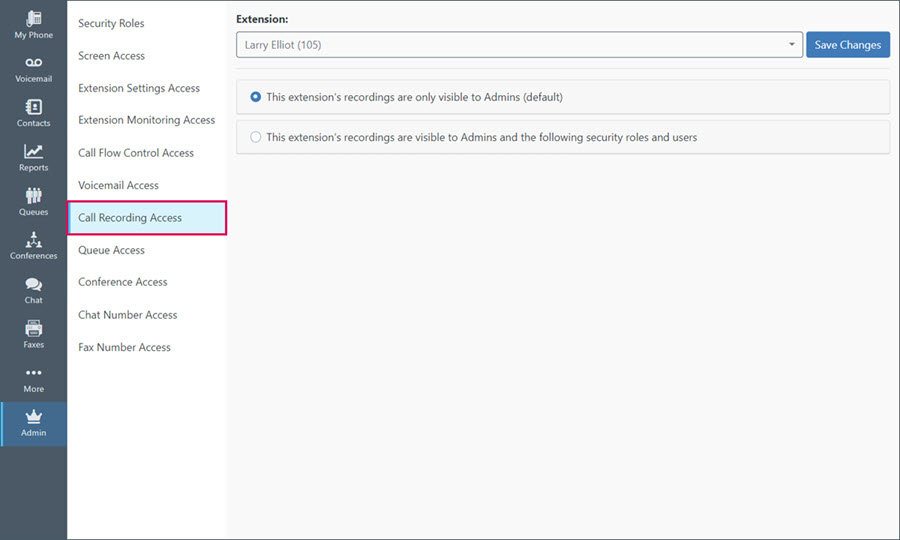Open the My Phone section
Viewport: 900px width, 540px height.
33,25
